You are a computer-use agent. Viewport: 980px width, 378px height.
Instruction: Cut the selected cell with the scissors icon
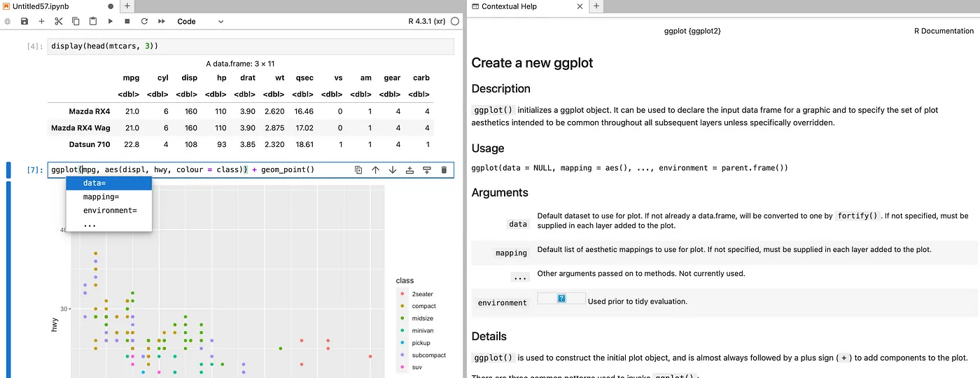coord(59,22)
